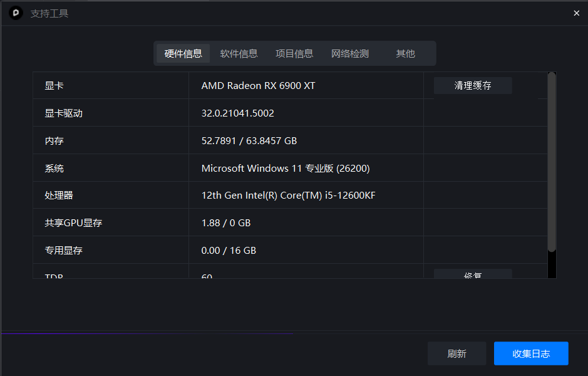Click the 显卡 row label
The image size is (588, 376).
[54, 86]
